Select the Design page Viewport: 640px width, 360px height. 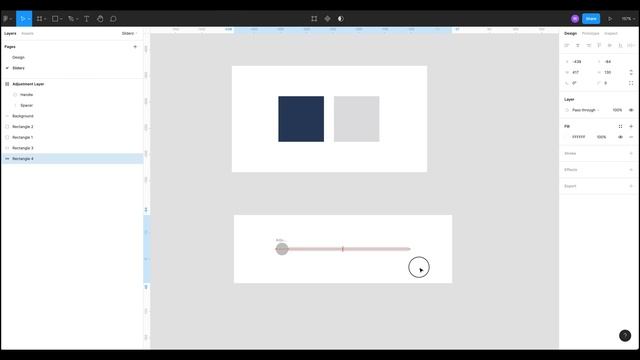pos(18,58)
